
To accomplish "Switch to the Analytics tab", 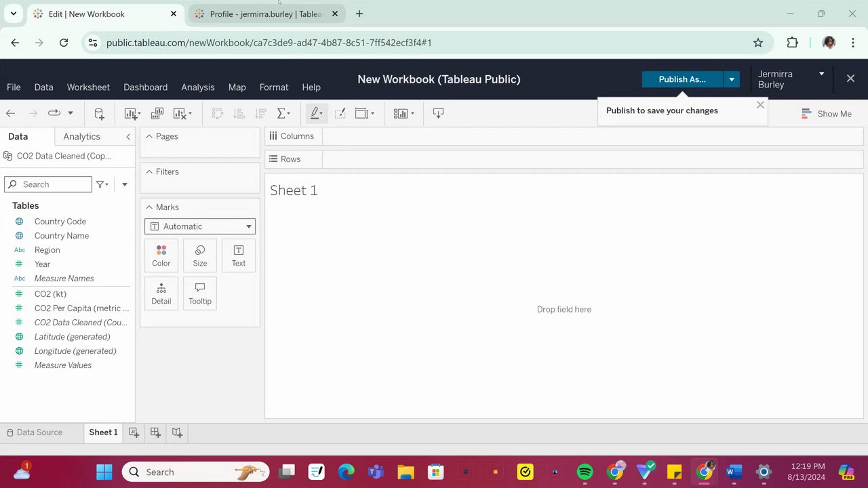I will click(81, 136).
